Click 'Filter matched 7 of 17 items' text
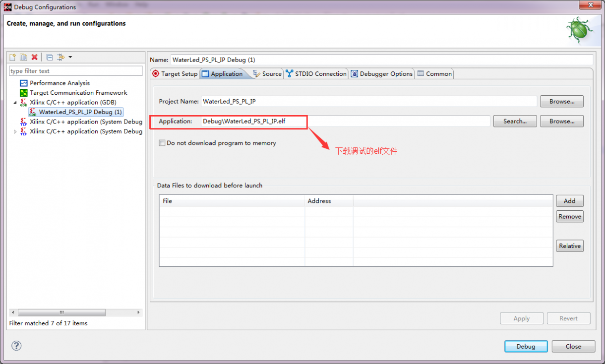This screenshot has height=364, width=605. [x=49, y=323]
